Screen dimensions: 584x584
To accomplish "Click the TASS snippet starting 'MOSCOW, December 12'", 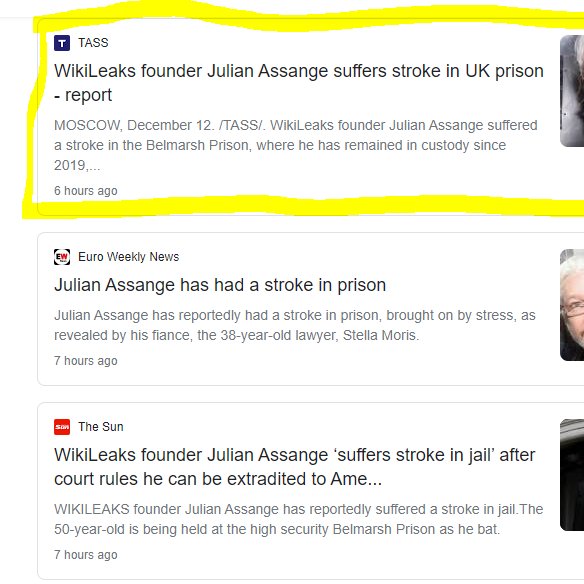I will 296,145.
